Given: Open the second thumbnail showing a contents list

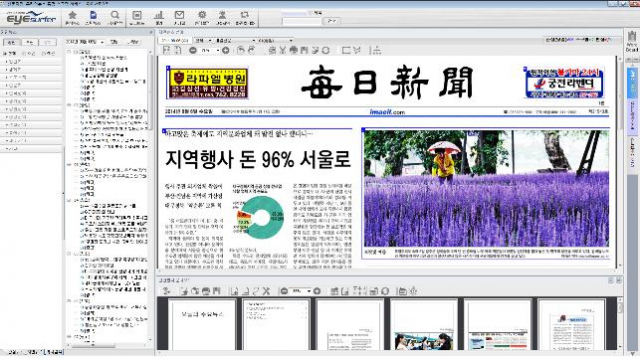Looking at the screenshot, I should point(276,325).
